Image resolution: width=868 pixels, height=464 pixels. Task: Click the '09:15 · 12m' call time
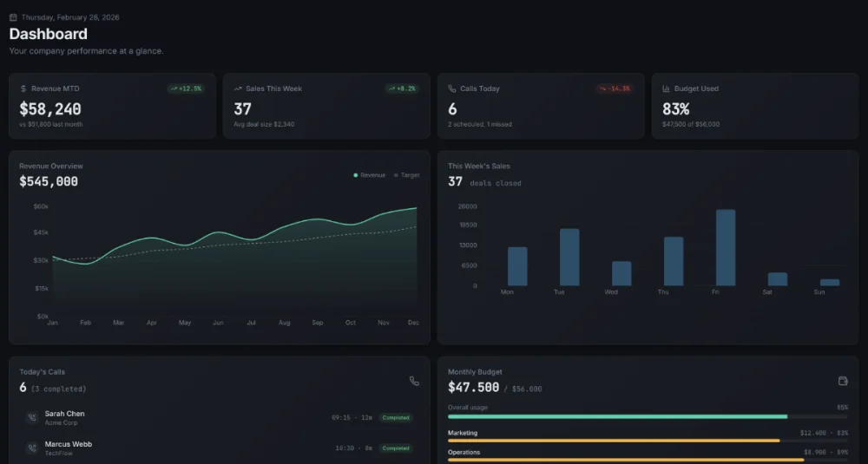click(352, 417)
